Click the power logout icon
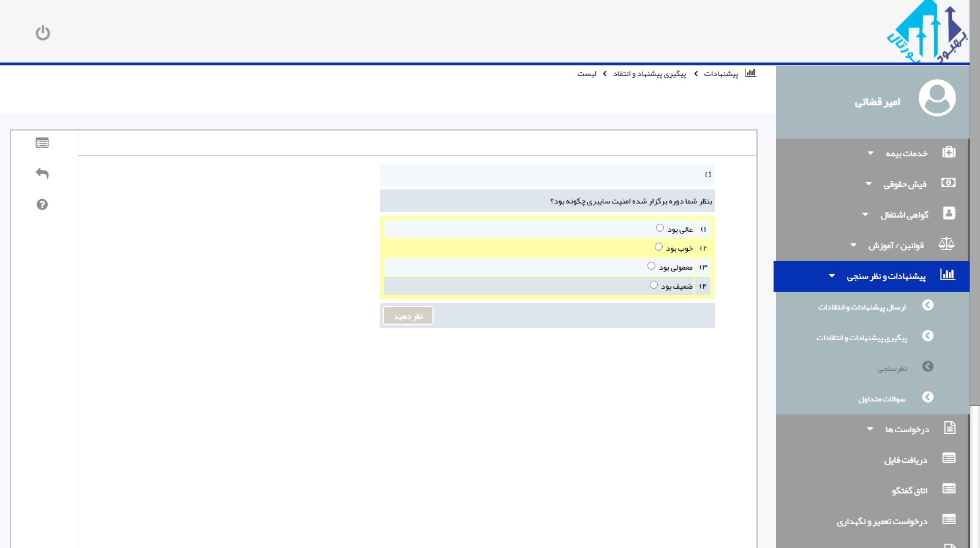The width and height of the screenshot is (980, 548). pyautogui.click(x=43, y=32)
